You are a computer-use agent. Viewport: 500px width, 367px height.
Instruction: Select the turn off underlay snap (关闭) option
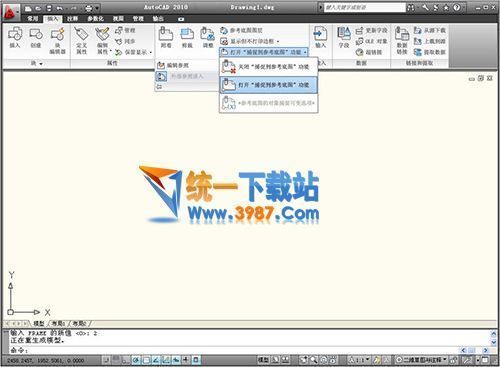point(268,67)
